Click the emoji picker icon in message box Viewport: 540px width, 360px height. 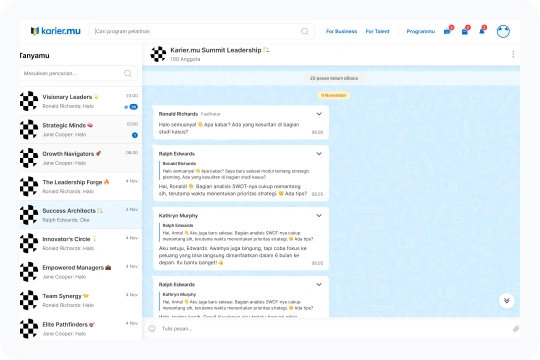[152, 328]
